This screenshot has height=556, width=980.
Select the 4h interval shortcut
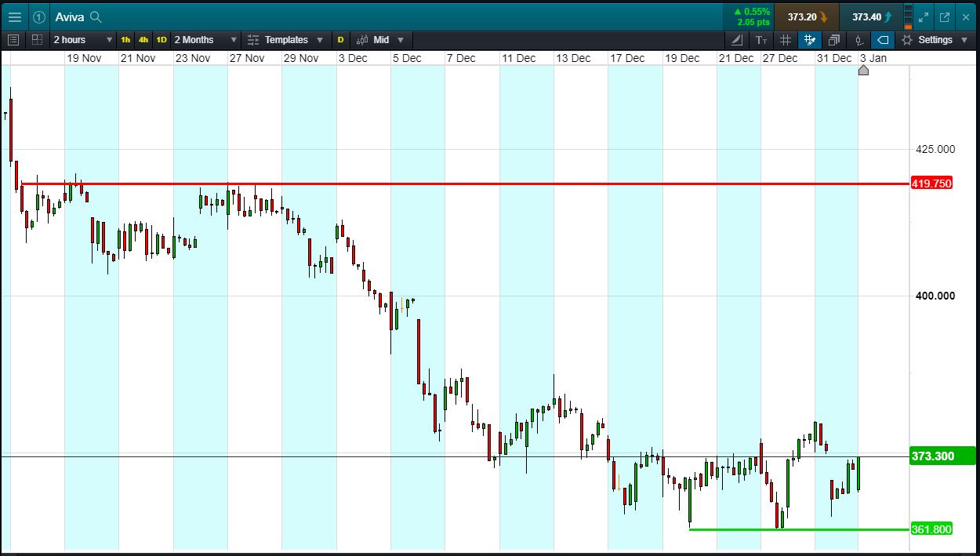click(143, 39)
